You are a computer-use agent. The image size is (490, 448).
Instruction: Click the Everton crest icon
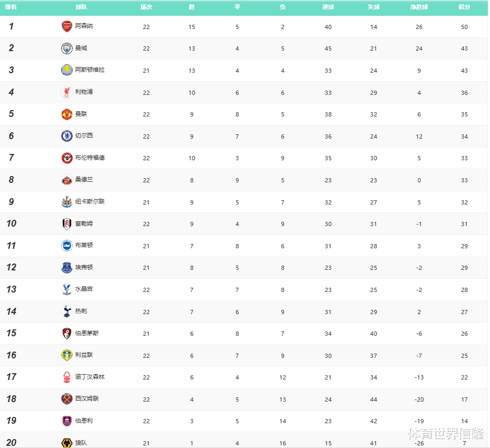click(x=67, y=268)
